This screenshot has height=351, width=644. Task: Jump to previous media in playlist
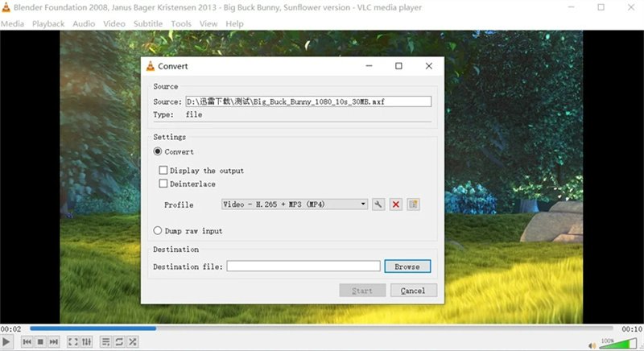point(27,341)
